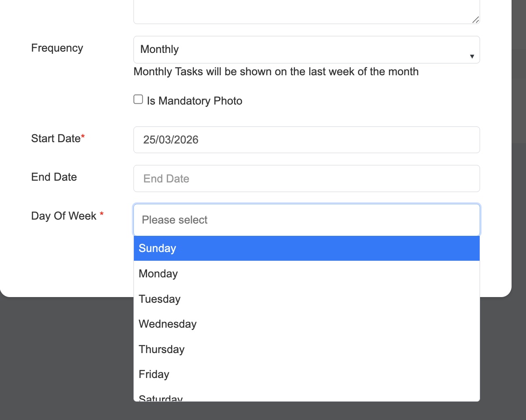This screenshot has width=526, height=420.
Task: Click inside the text area above Frequency
Action: pyautogui.click(x=306, y=11)
